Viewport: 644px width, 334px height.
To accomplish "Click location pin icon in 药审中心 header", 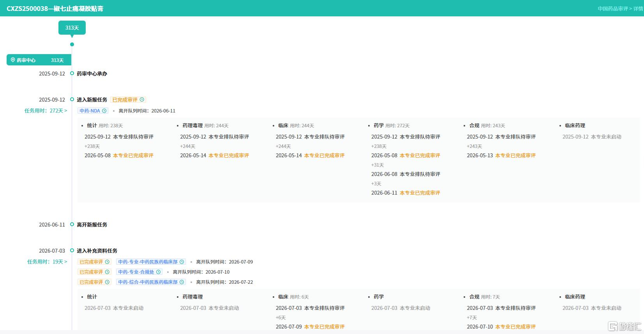I will tap(13, 60).
